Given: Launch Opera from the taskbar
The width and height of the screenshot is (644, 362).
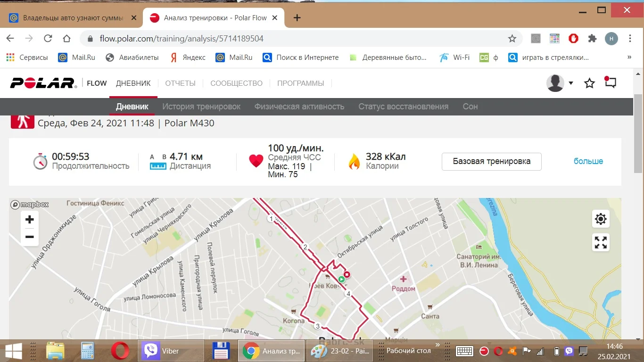Looking at the screenshot, I should coord(120,351).
